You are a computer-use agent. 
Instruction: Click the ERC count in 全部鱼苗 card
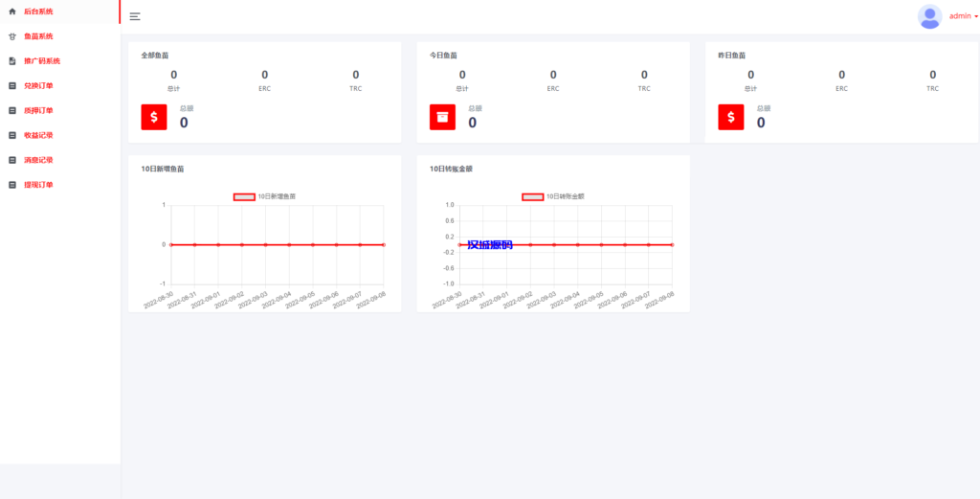(x=264, y=75)
